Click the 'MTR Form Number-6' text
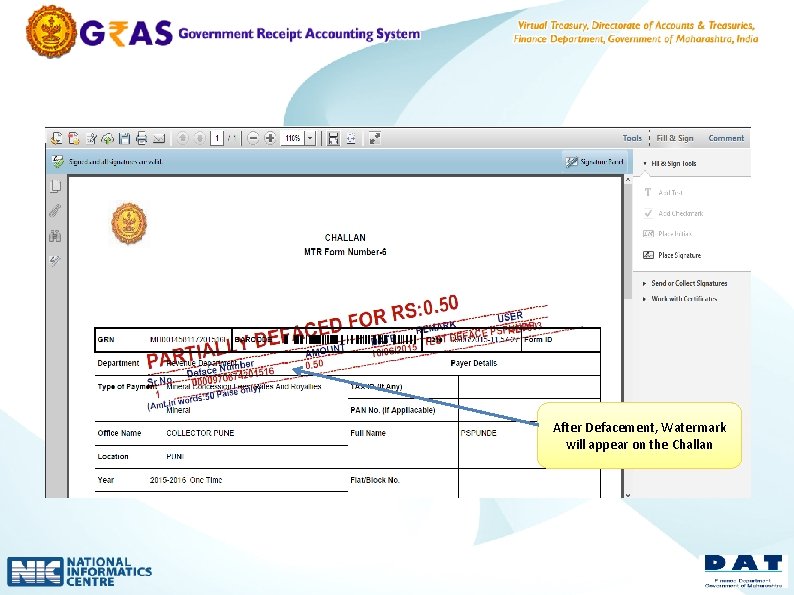 tap(345, 252)
